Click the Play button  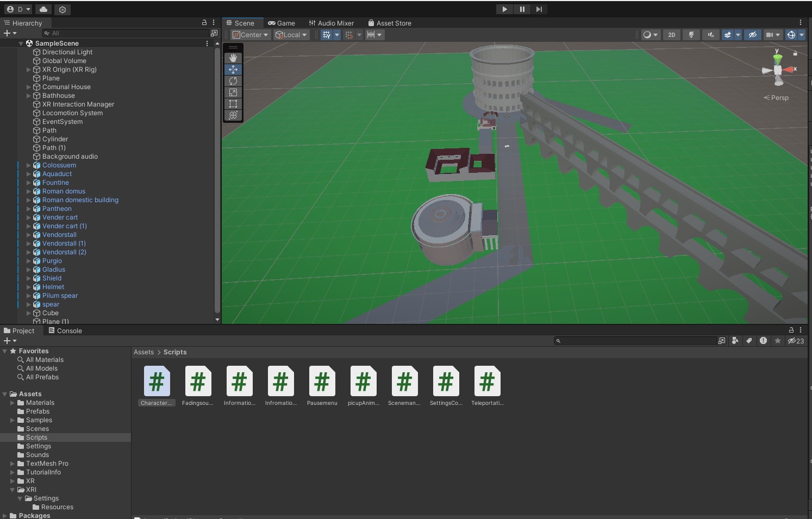[x=504, y=9]
